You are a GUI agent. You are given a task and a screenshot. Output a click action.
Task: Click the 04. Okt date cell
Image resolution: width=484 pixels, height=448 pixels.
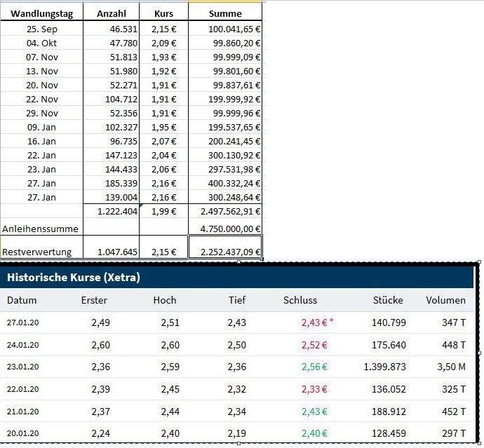point(41,43)
